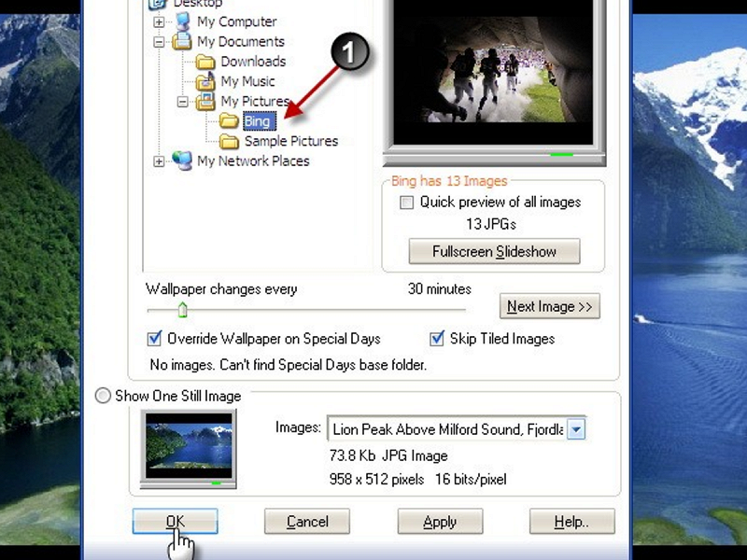Click the Bing folder icon
Viewport: 747px width, 560px height.
coord(229,121)
